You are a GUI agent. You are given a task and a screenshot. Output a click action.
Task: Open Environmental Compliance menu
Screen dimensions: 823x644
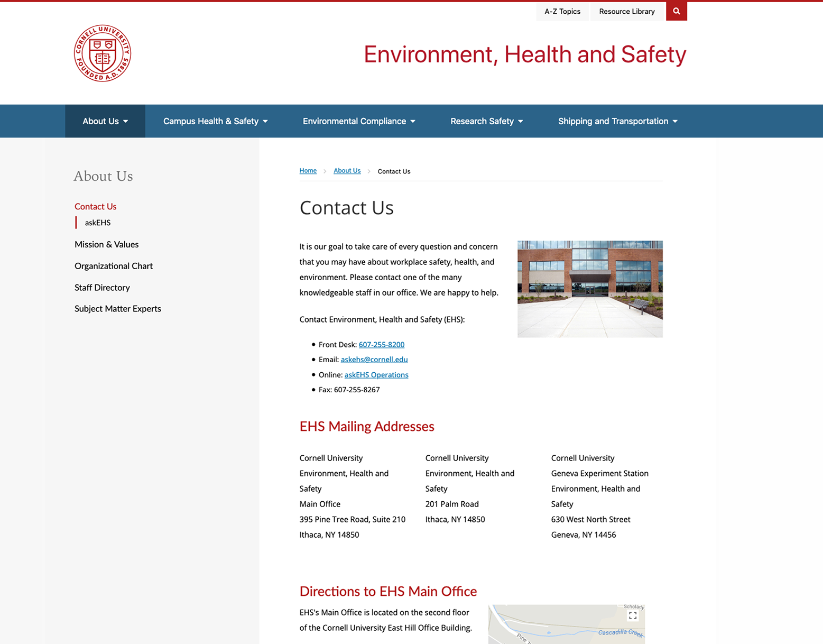point(359,121)
